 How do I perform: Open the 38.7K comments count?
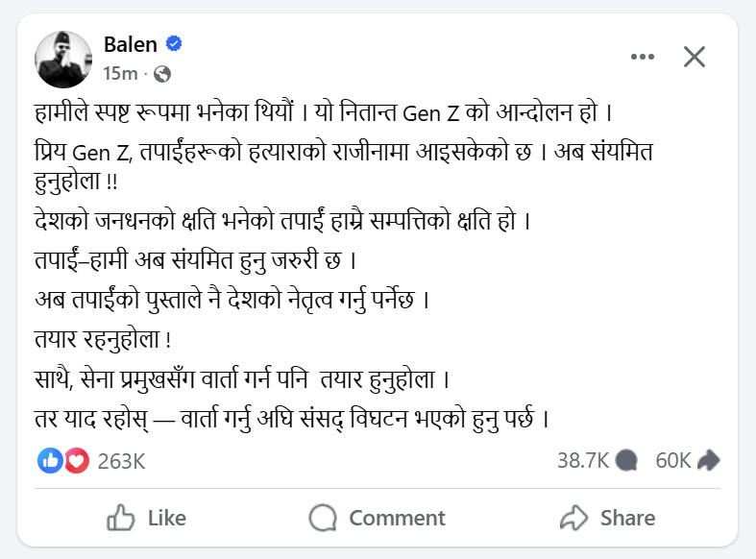(584, 461)
